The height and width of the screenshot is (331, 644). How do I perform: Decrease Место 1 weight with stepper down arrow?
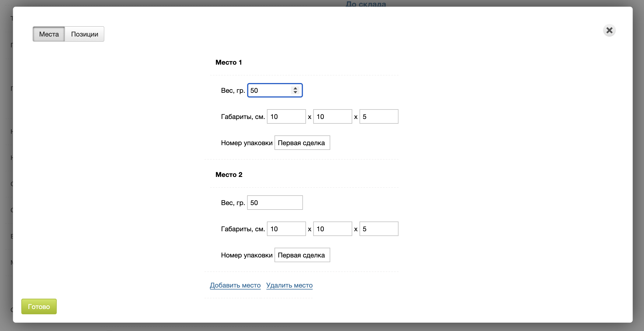295,92
